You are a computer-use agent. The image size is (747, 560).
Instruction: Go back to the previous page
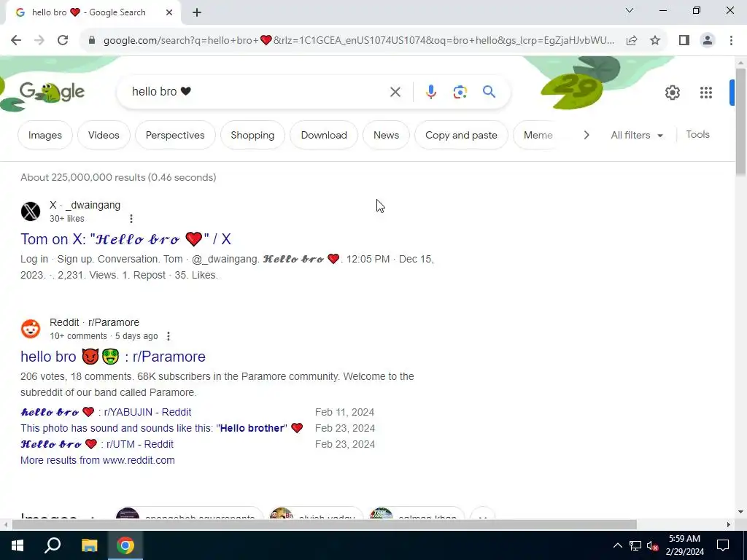coord(16,41)
